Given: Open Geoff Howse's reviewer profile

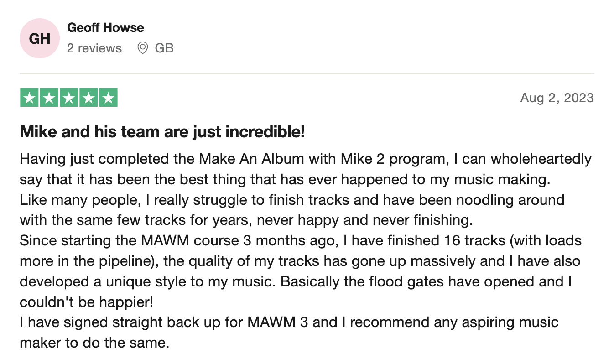Looking at the screenshot, I should click(105, 28).
